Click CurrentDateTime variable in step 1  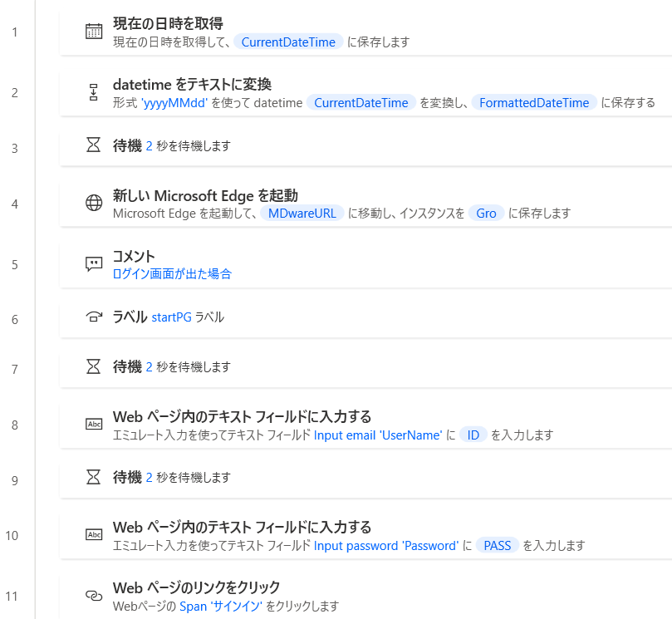(x=288, y=42)
